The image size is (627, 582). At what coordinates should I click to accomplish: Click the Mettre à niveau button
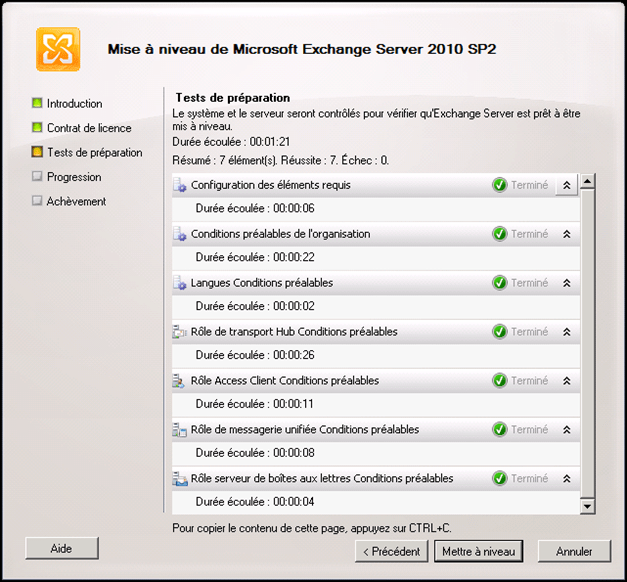tap(478, 551)
